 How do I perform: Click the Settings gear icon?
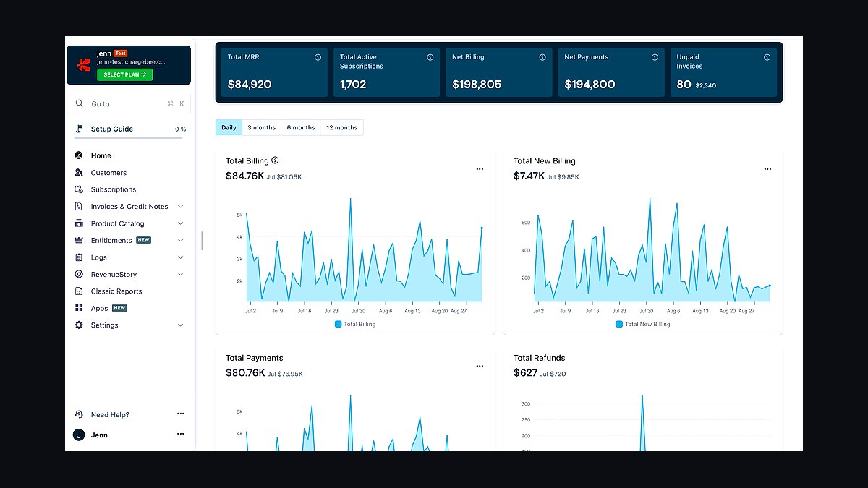click(79, 325)
